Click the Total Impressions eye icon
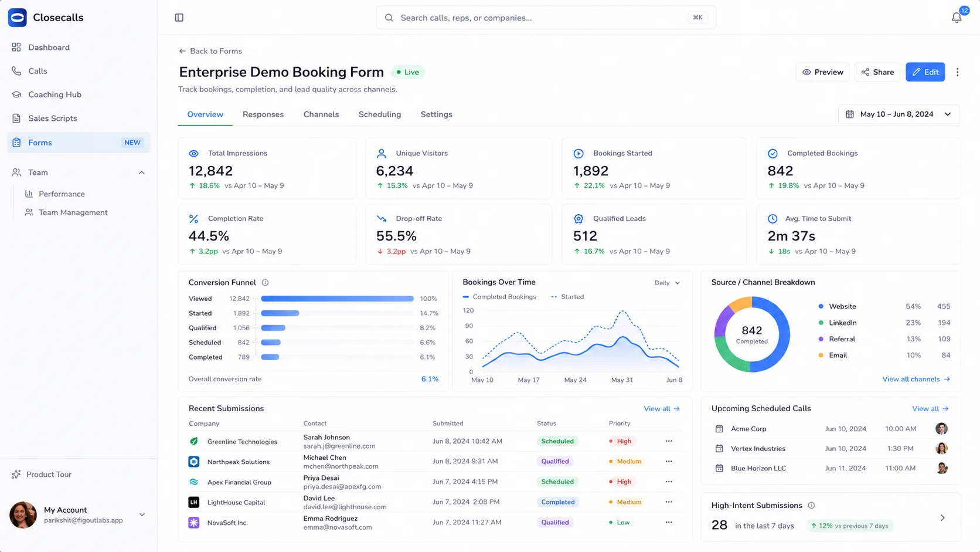Screen dimensions: 980x552 193,153
